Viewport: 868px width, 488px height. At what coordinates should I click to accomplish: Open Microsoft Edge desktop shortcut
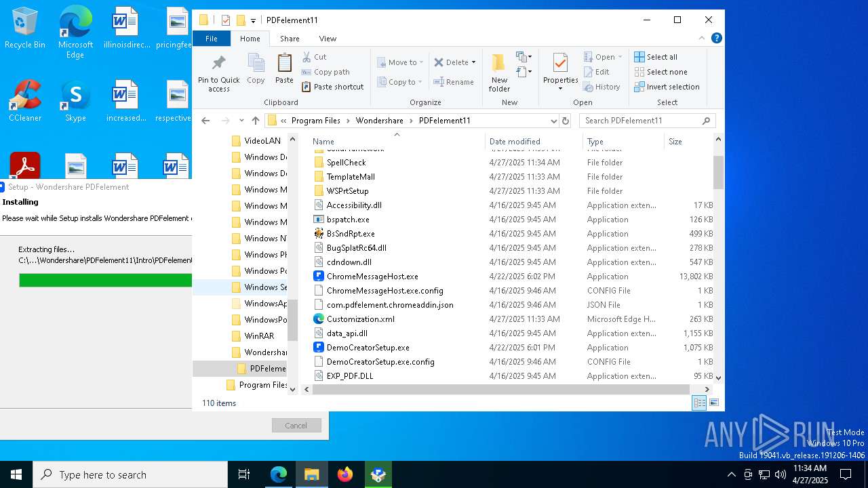[75, 33]
